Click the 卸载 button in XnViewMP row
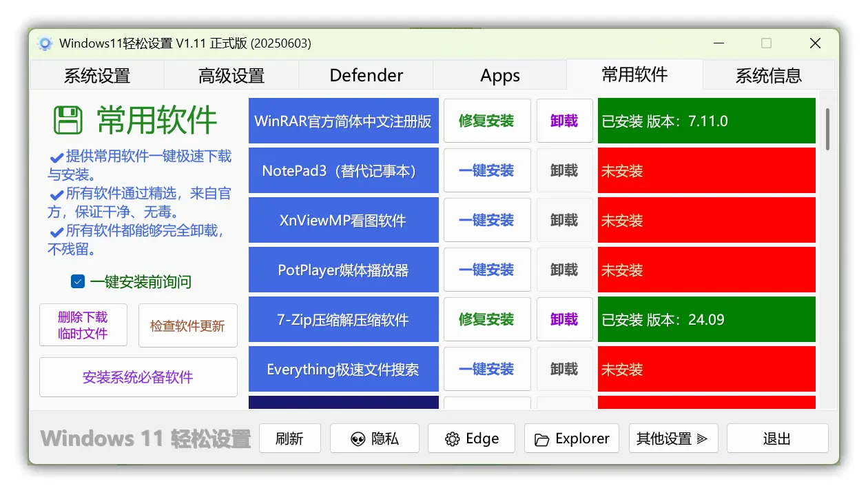 (564, 220)
